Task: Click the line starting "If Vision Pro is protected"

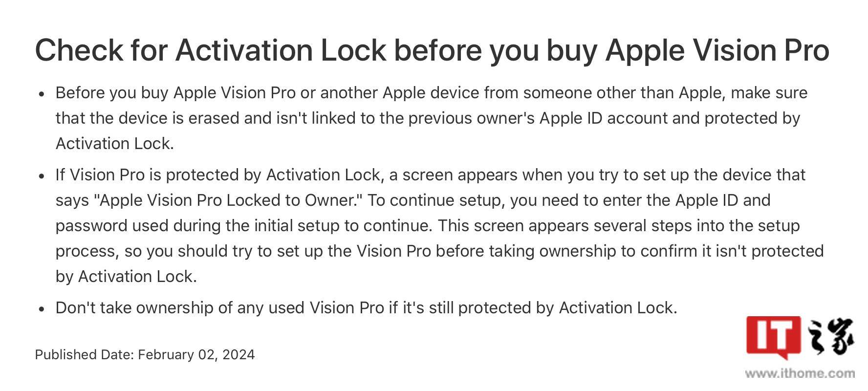Action: [x=431, y=175]
